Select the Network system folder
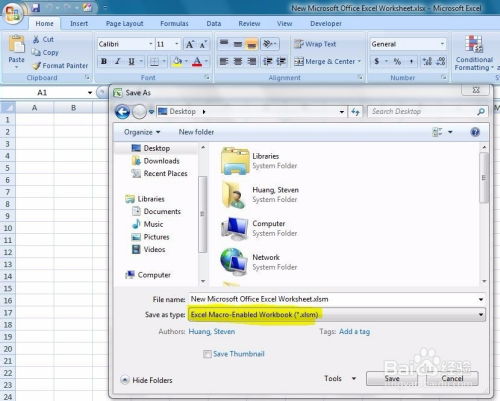The height and width of the screenshot is (401, 500). pos(260,262)
